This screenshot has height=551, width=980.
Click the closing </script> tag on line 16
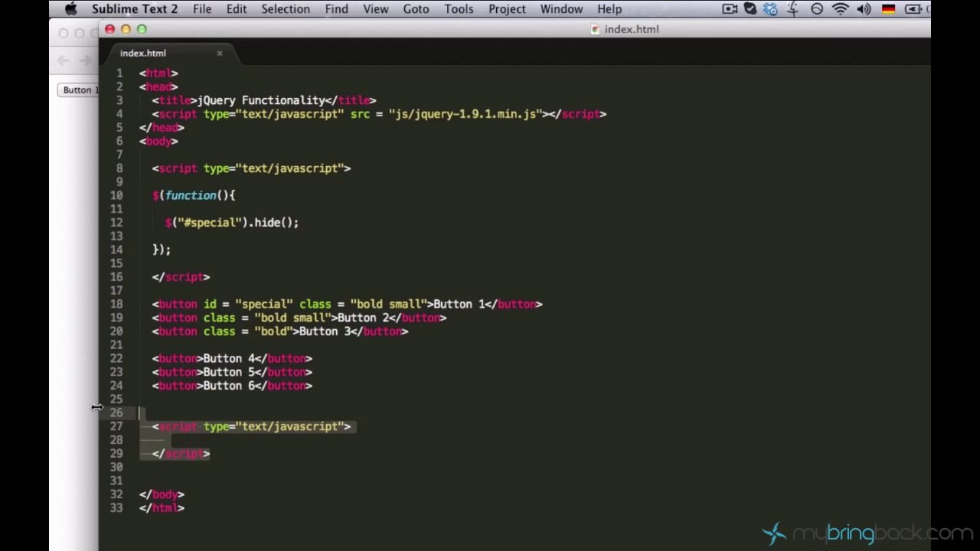[x=181, y=277]
